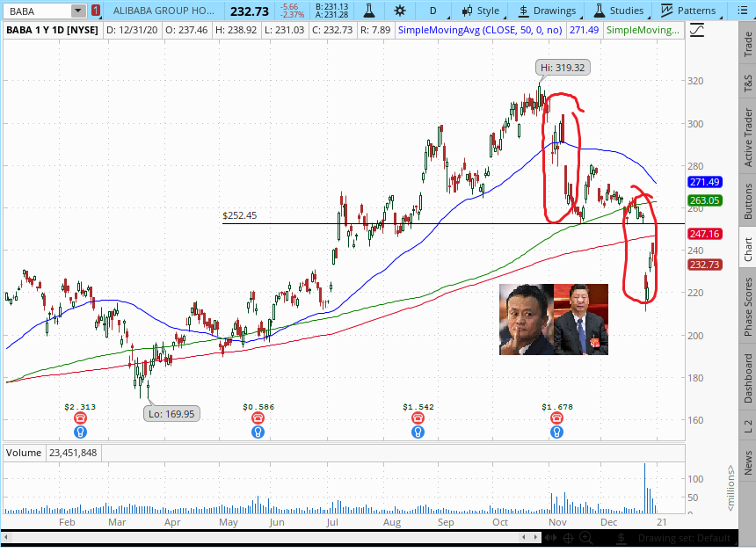The width and height of the screenshot is (756, 552).
Task: Click the horizontal expand/compress arrows icon
Action: [550, 538]
